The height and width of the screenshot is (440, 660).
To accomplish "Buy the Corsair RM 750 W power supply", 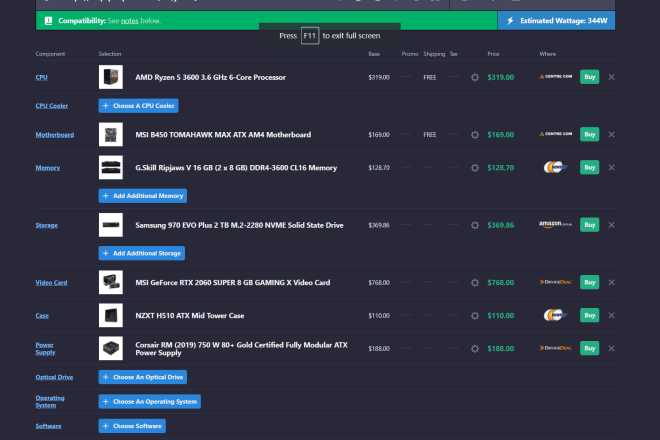I will click(x=589, y=348).
